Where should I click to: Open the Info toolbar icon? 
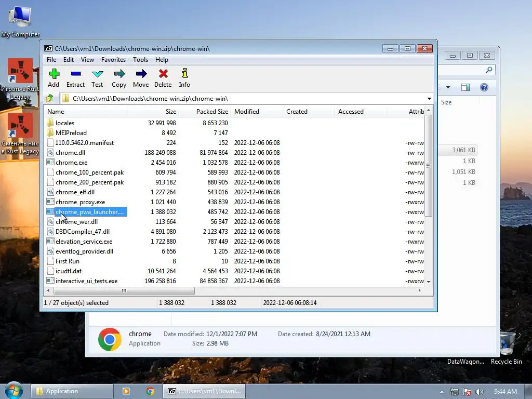pyautogui.click(x=184, y=73)
